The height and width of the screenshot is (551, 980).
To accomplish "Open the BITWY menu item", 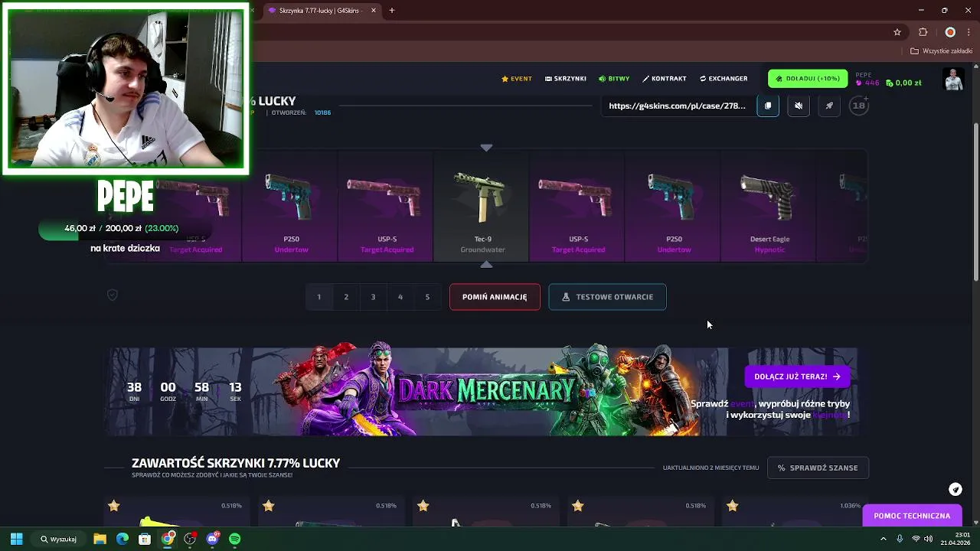I will [614, 79].
